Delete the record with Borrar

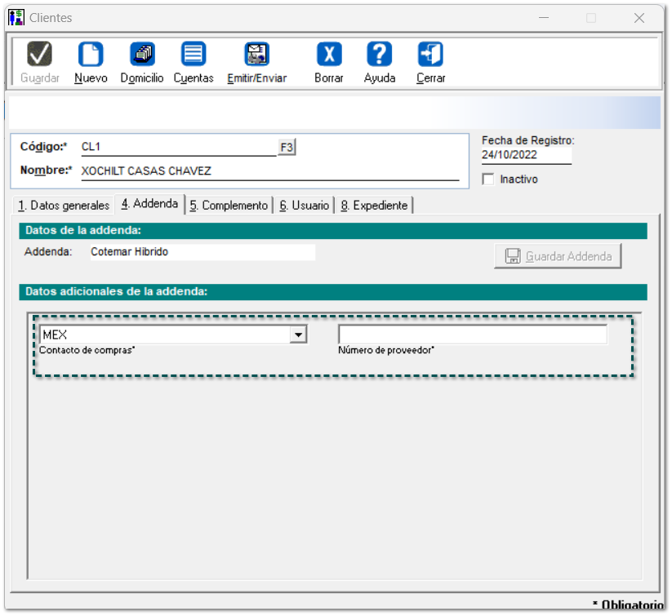(x=328, y=55)
